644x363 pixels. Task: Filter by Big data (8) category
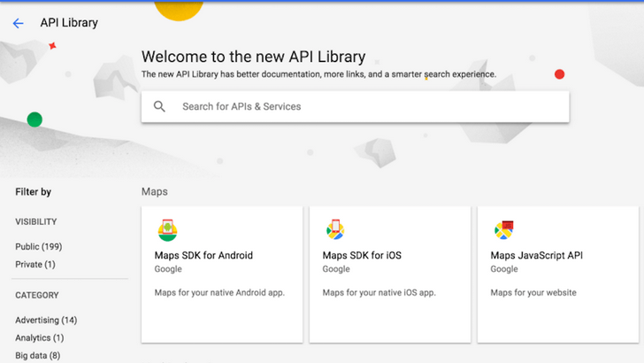[x=38, y=355]
